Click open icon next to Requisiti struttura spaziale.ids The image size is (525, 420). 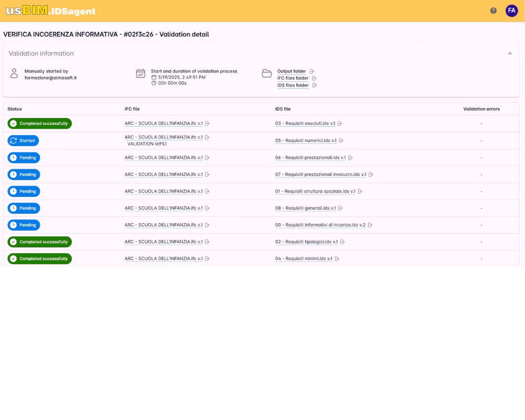pyautogui.click(x=360, y=191)
